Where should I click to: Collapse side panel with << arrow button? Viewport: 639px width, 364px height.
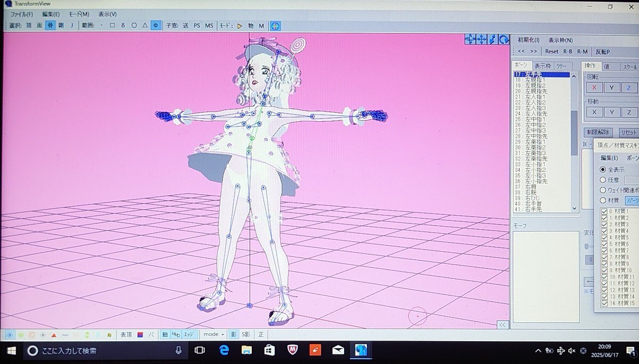point(502,324)
